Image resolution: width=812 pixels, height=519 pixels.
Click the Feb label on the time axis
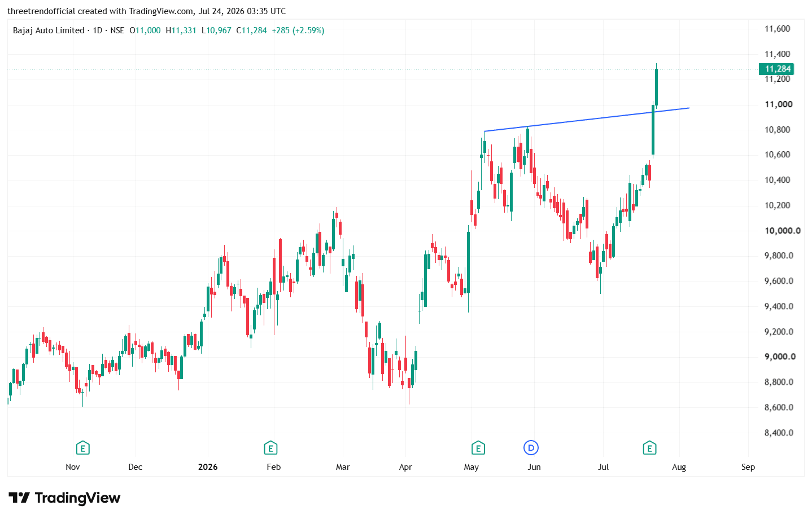pyautogui.click(x=274, y=467)
